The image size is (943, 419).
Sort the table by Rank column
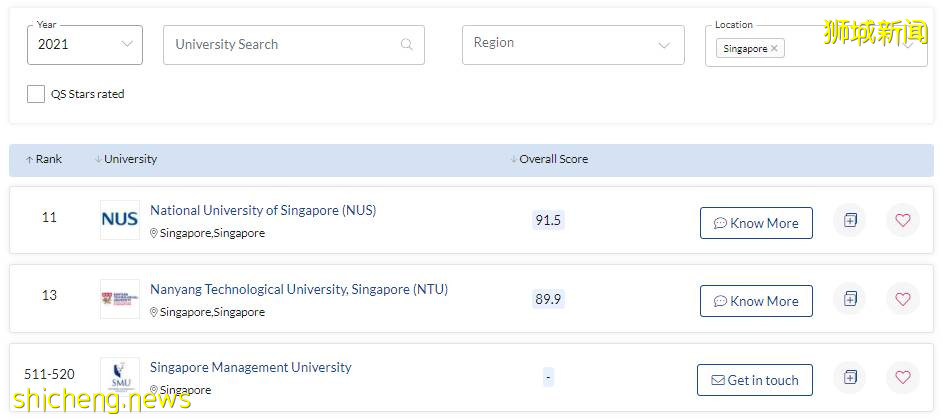[x=45, y=160]
